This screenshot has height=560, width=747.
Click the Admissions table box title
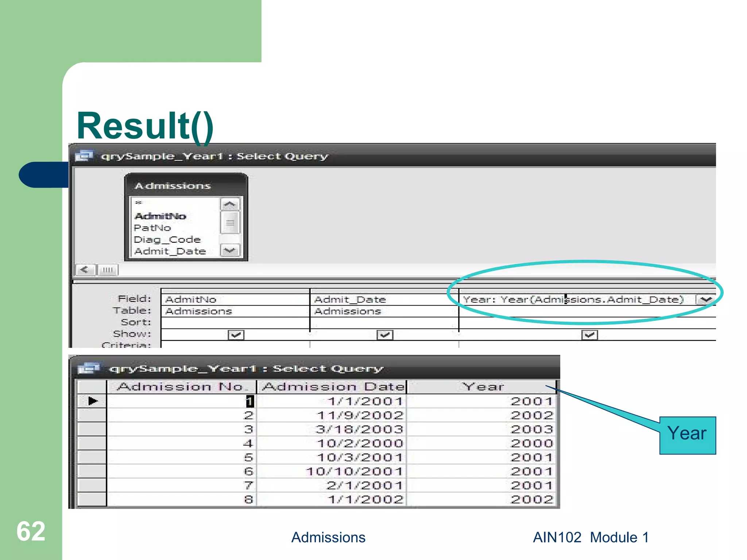coord(173,186)
